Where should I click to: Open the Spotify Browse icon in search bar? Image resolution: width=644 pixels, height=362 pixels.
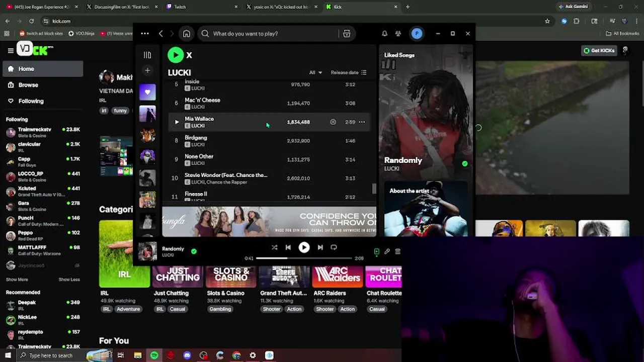pyautogui.click(x=347, y=34)
